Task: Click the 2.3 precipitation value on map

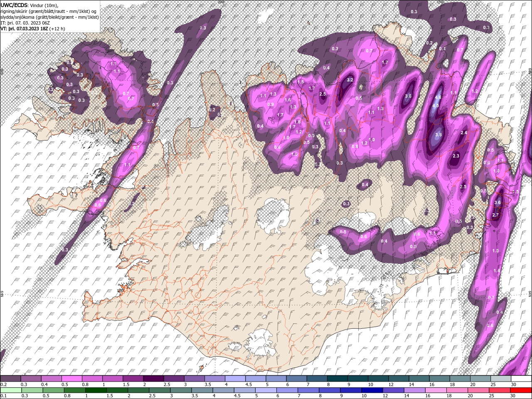Action: coord(456,156)
